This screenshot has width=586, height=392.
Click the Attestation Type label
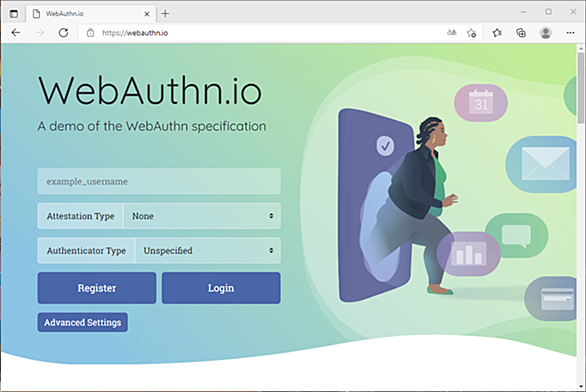tap(80, 216)
